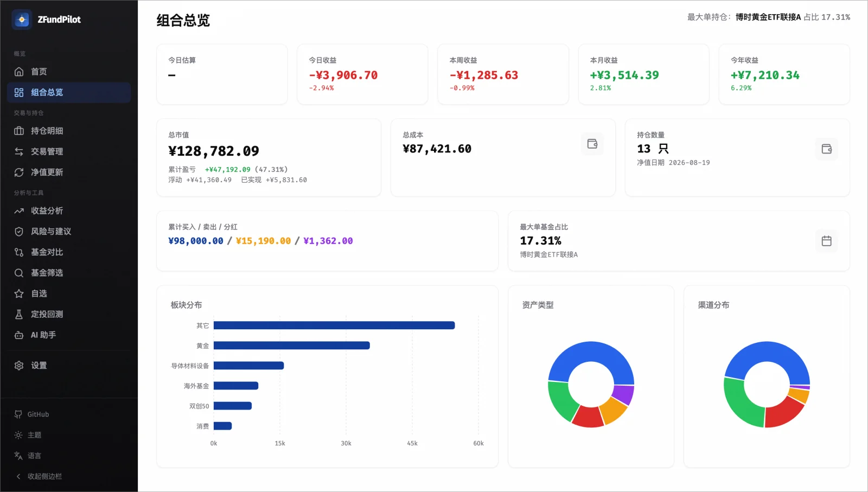Click the 净值日期 2026-08-19 text

(x=673, y=163)
